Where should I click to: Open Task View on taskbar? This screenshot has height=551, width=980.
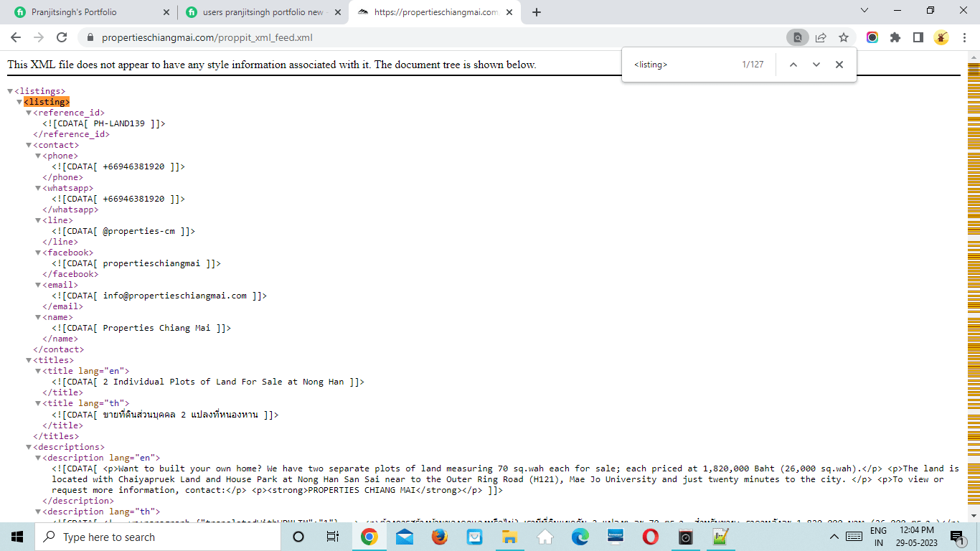click(x=333, y=537)
